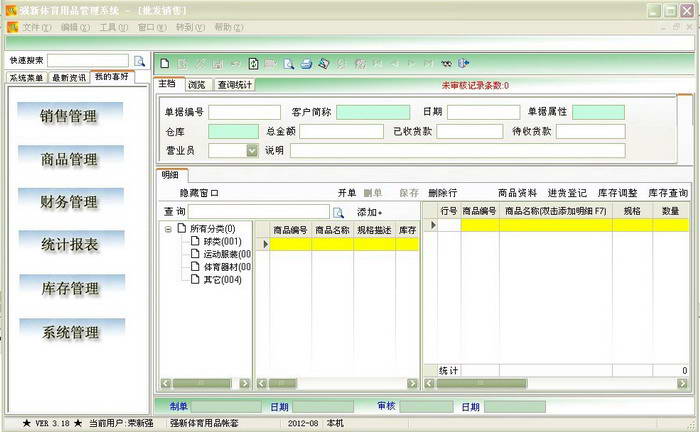The image size is (700, 432).
Task: Switch to the 系统菜单 tab
Action: tap(26, 78)
